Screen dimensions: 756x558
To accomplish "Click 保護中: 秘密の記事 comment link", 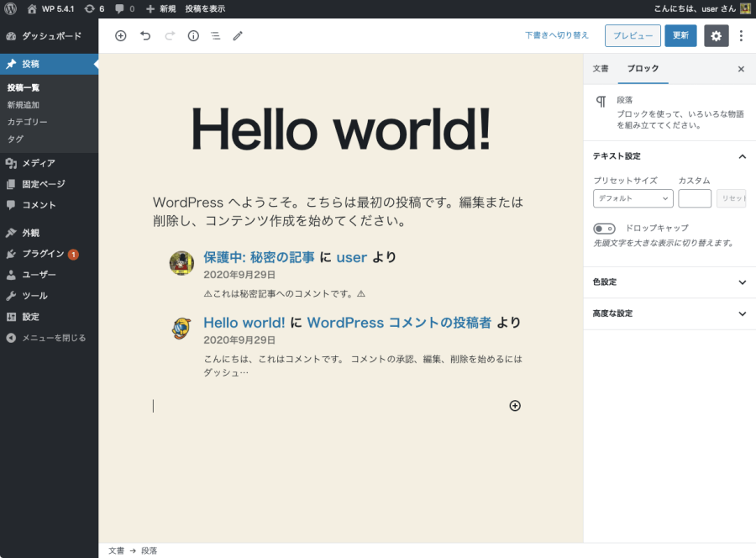I will click(x=259, y=257).
